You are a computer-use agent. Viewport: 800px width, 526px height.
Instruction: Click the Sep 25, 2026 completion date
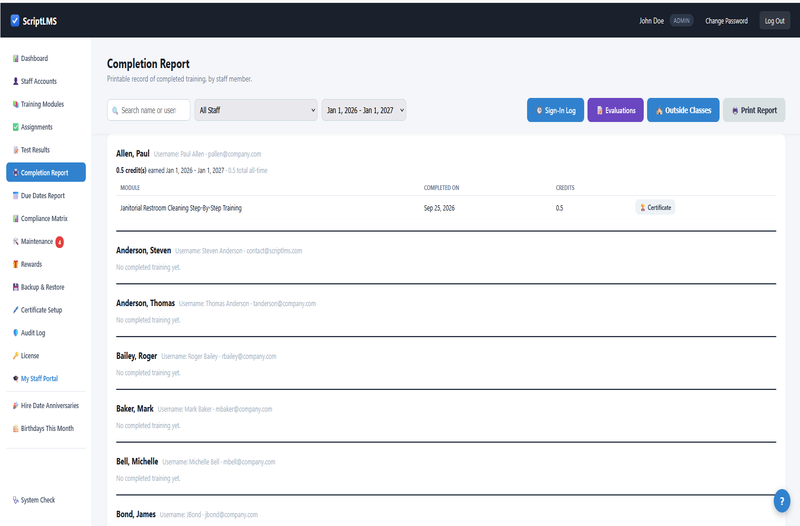pyautogui.click(x=439, y=208)
